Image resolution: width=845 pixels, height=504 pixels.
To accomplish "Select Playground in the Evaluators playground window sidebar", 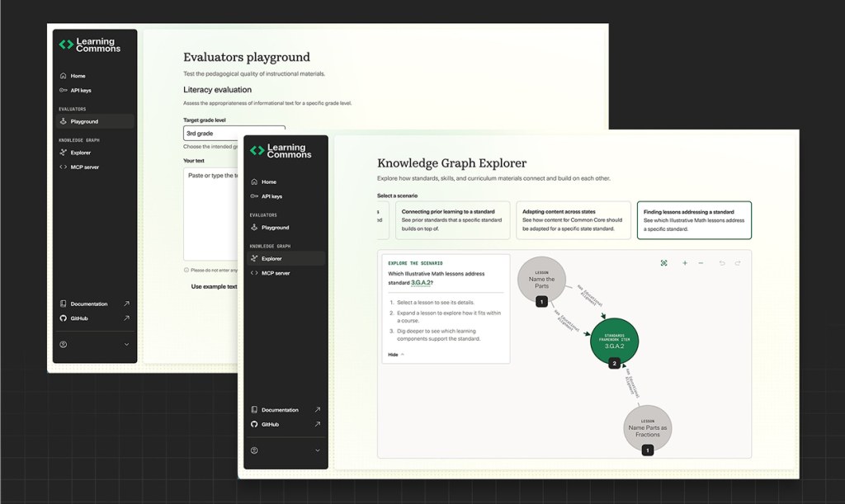I will point(95,121).
